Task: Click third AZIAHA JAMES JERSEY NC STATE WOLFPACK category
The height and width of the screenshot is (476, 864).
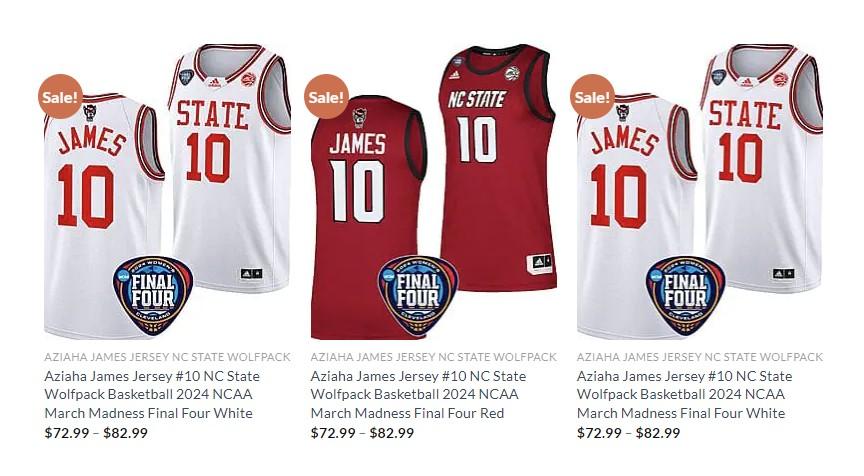Action: (x=700, y=357)
